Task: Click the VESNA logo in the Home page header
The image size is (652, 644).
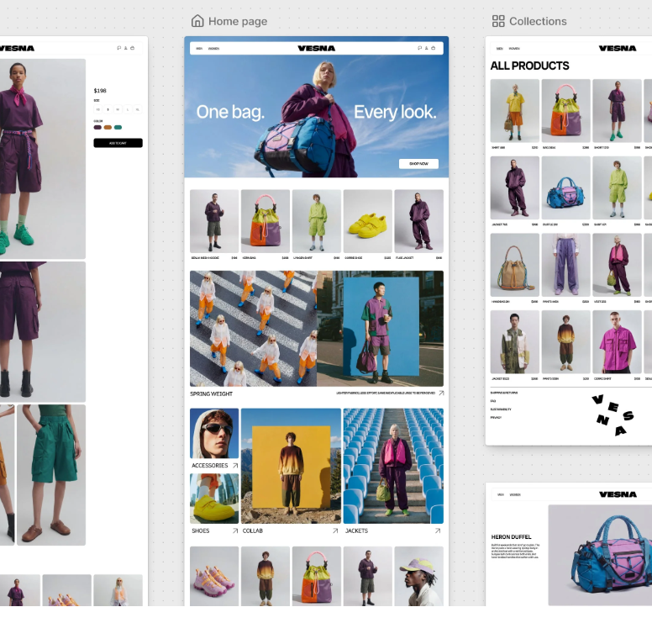Action: 317,48
